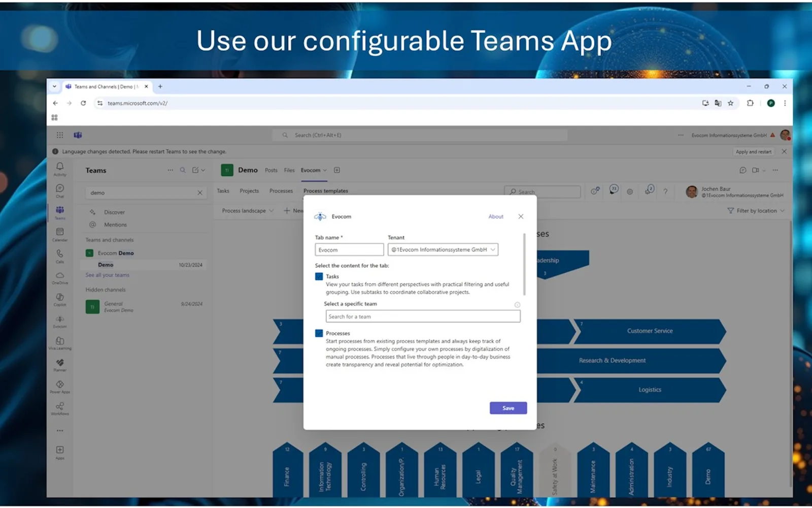The height and width of the screenshot is (508, 812).
Task: Open the Filter by location dropdown
Action: pos(756,211)
